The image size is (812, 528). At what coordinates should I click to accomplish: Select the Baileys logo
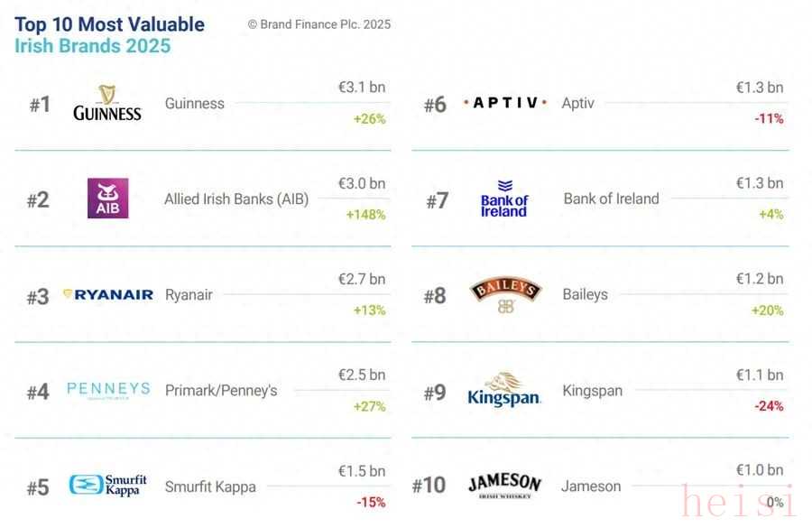click(505, 294)
